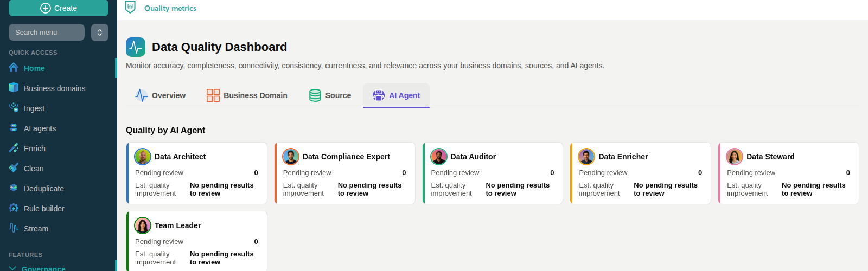This screenshot has height=271, width=868.
Task: Switch to the Source tab
Action: point(330,95)
